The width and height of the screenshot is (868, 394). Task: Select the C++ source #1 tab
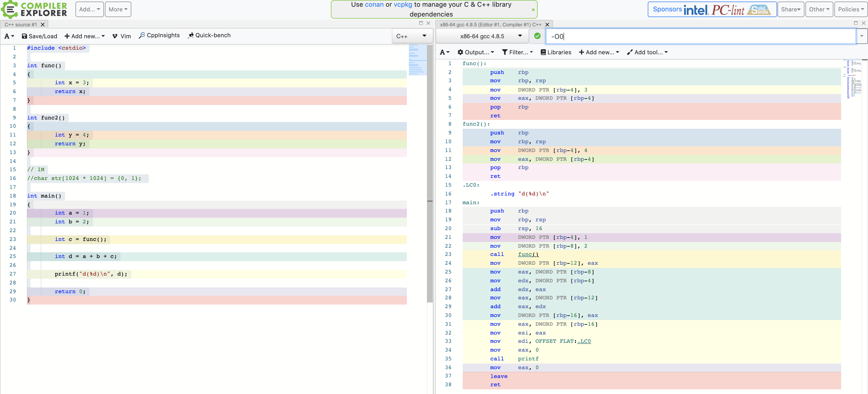21,25
